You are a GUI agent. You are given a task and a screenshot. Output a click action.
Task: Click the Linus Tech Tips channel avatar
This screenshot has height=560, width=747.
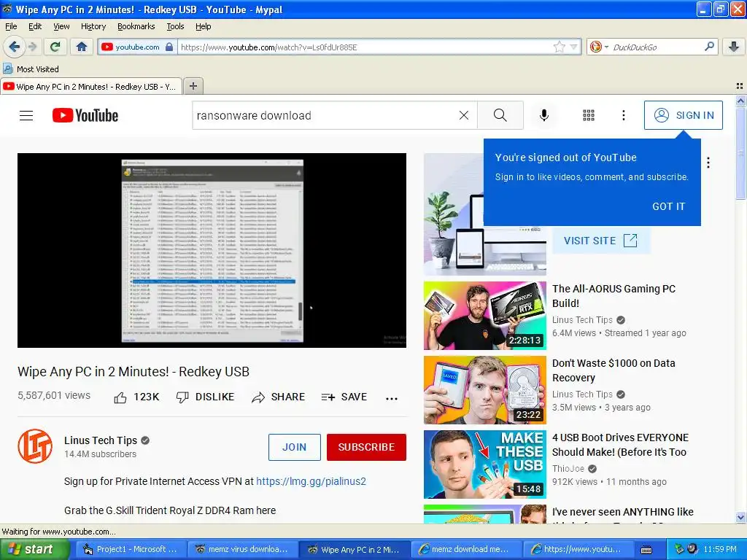[x=35, y=446]
